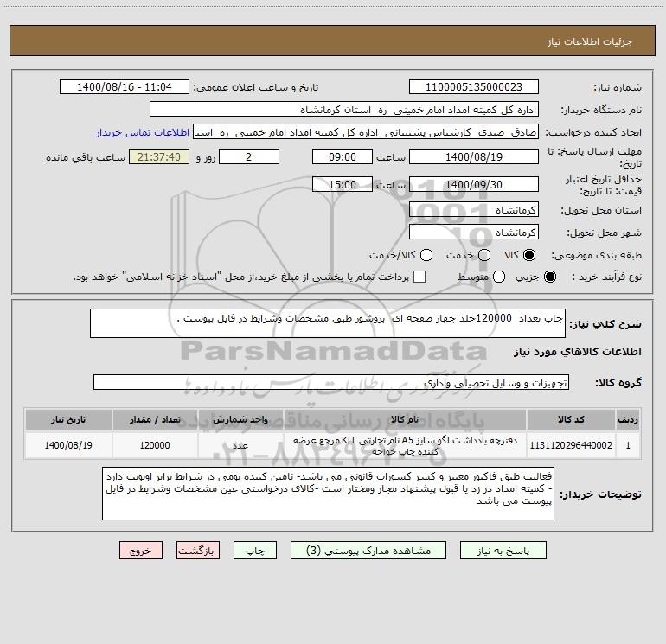
Task: Click remaining time field 21:37:40
Action: tap(159, 156)
